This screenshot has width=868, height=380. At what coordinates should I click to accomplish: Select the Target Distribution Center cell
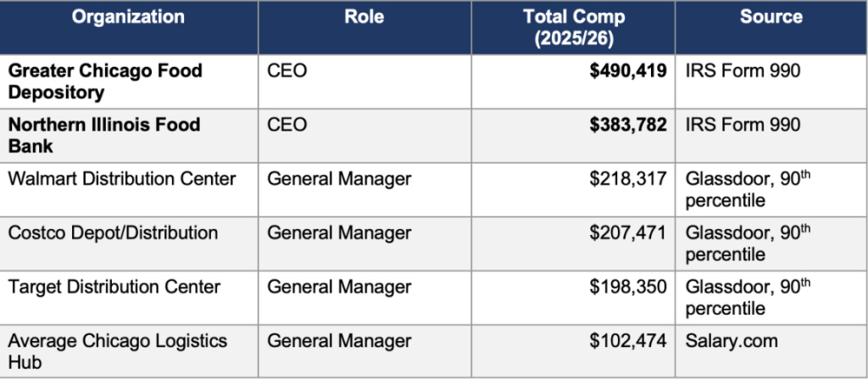tap(114, 287)
